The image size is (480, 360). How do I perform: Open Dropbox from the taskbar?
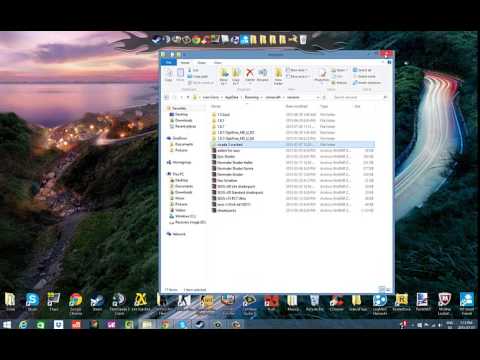pyautogui.click(x=58, y=324)
